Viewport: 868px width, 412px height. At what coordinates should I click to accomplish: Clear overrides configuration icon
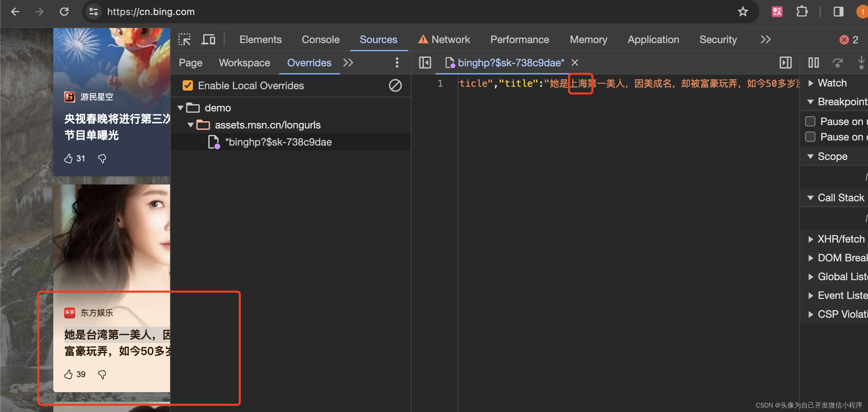click(x=395, y=85)
